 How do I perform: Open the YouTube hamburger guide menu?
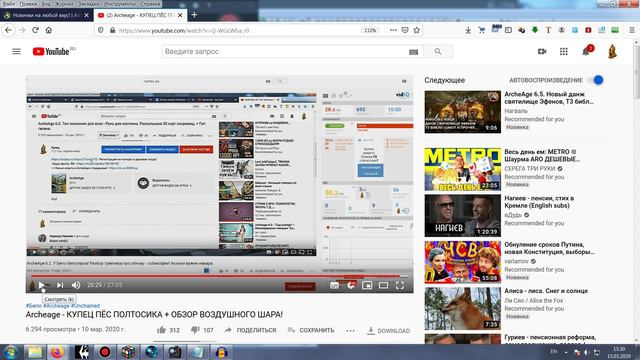coord(16,51)
